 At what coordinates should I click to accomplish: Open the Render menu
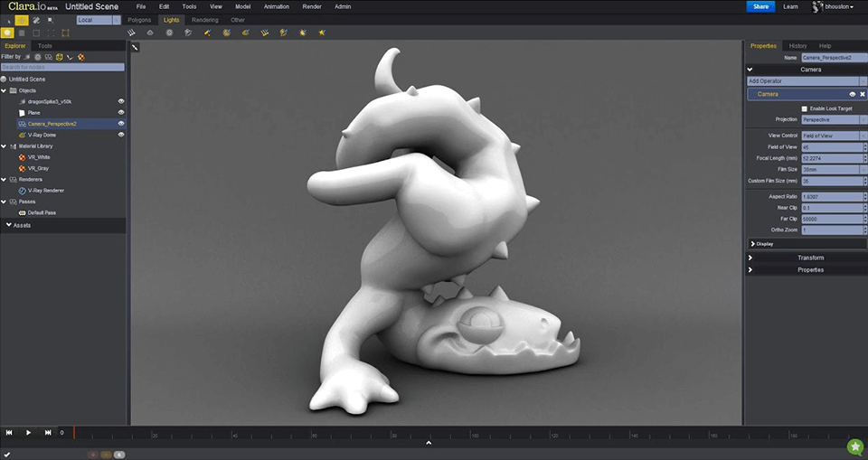[x=312, y=6]
